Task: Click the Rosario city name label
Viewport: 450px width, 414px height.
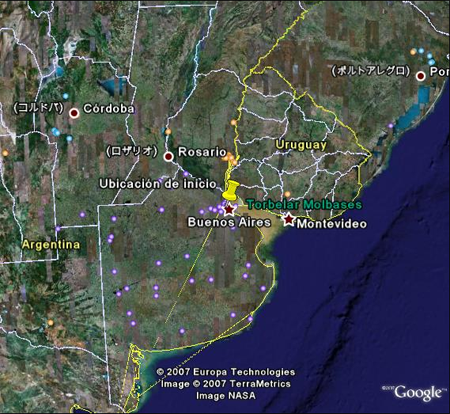Action: click(x=202, y=152)
